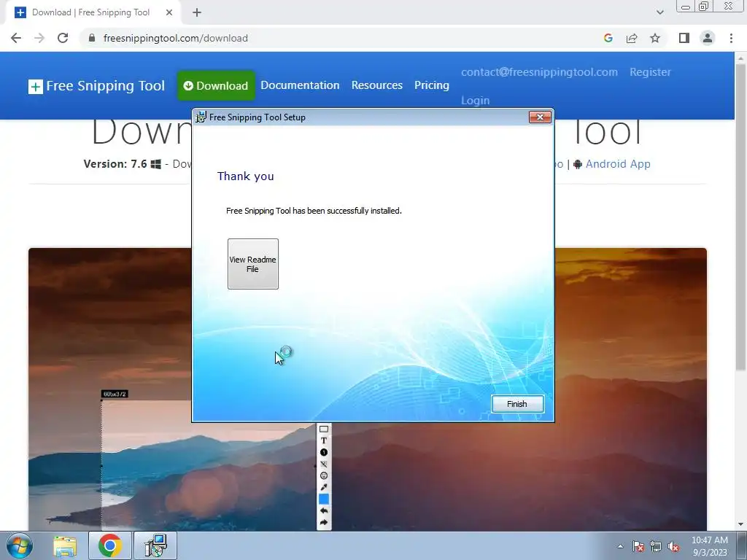Screen dimensions: 747x560
Task: Open the Pricing menu item
Action: coord(432,85)
